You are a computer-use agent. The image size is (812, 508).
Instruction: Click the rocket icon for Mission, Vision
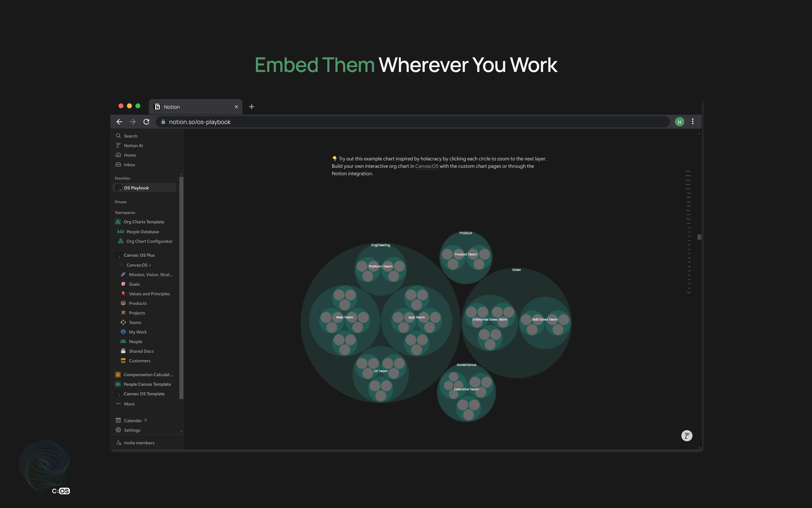click(123, 274)
